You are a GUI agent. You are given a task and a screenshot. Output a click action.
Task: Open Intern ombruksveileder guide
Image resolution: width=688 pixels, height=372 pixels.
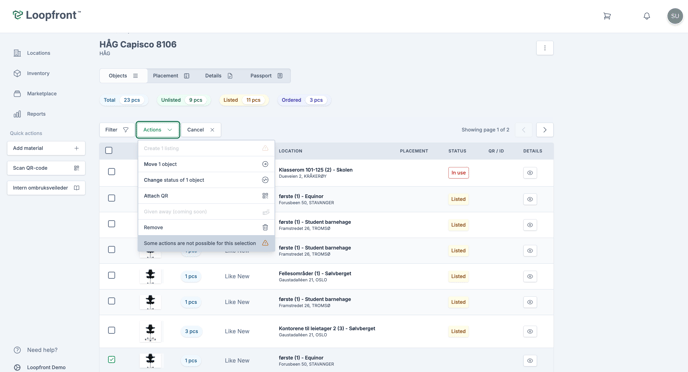coord(46,188)
